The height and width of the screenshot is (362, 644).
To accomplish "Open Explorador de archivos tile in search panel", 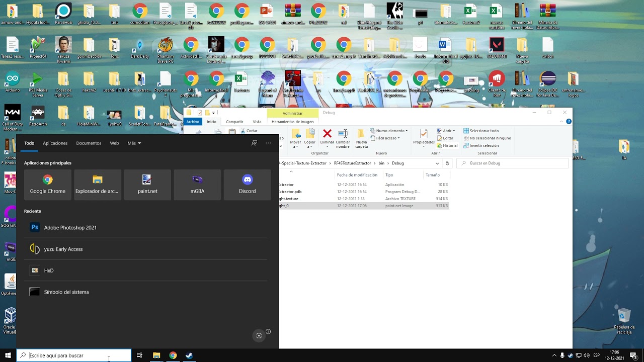I will pos(98,185).
